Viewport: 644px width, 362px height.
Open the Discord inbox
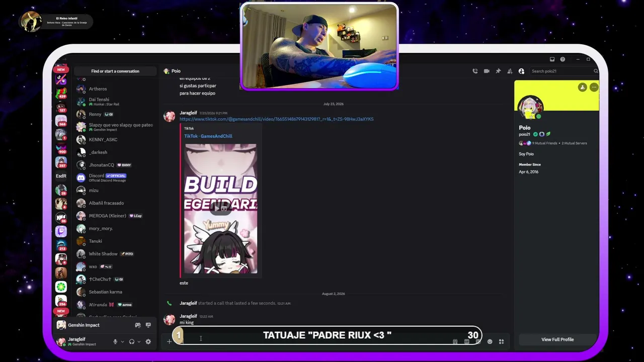[552, 59]
